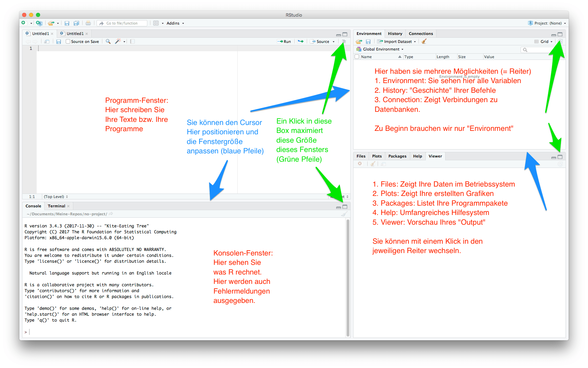The image size is (588, 368).
Task: Click the load workspace folder icon
Action: [359, 42]
